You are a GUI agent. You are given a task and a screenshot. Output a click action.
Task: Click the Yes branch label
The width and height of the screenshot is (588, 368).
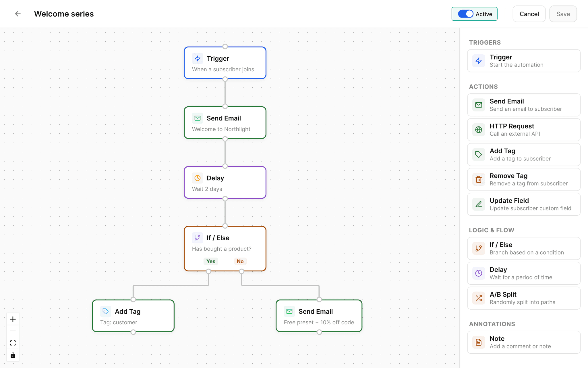211,261
